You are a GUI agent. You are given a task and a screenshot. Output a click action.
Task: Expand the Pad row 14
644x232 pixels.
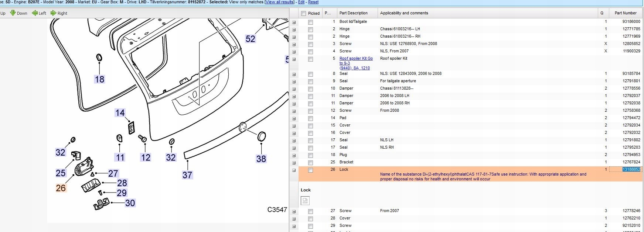(x=294, y=118)
